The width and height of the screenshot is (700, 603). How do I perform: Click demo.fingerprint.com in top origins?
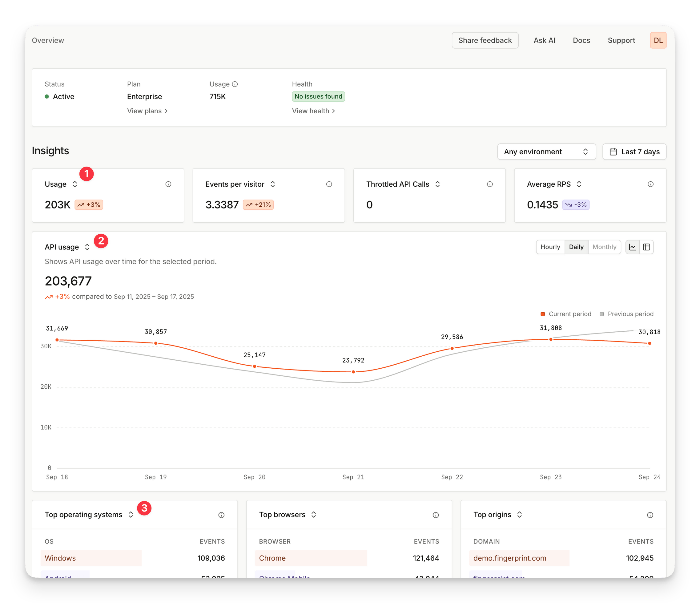pos(509,558)
